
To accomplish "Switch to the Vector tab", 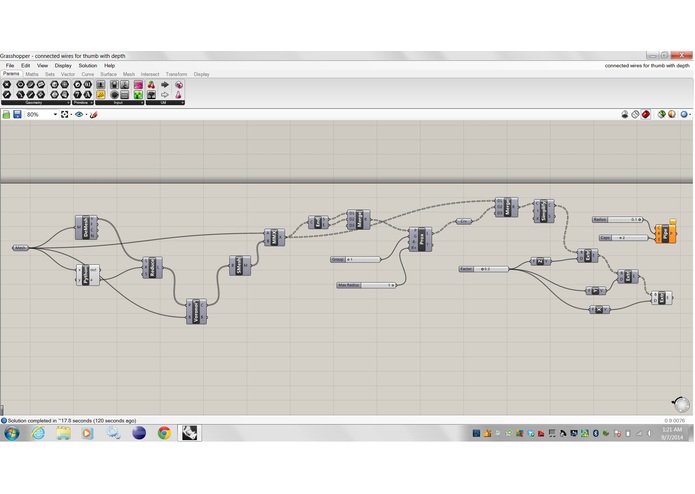I will point(68,74).
